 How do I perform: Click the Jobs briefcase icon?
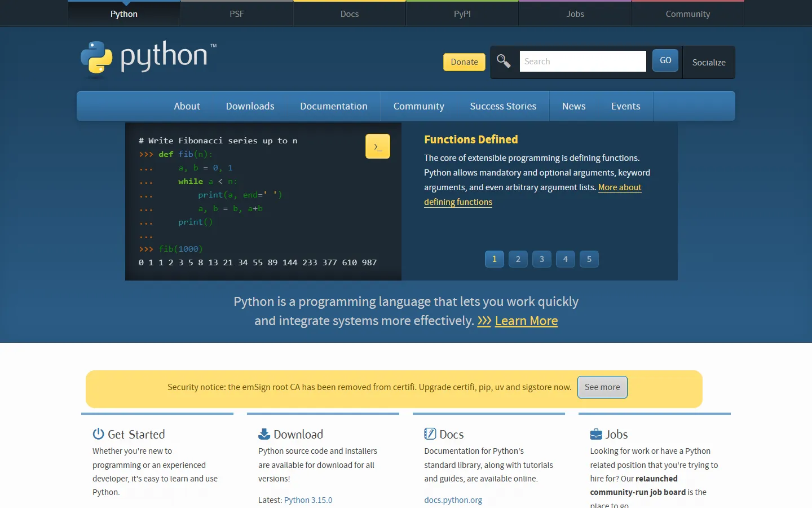click(596, 434)
